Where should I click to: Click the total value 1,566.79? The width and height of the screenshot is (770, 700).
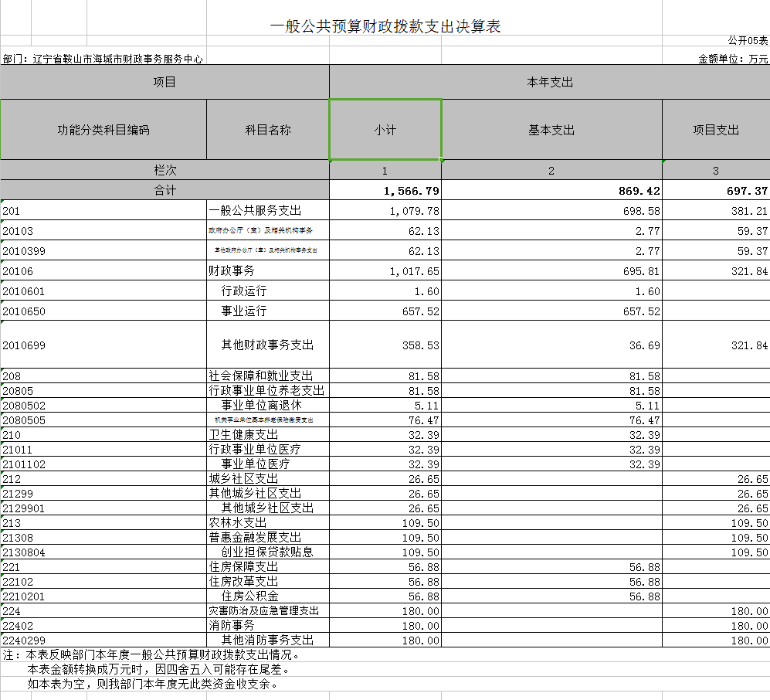point(385,190)
